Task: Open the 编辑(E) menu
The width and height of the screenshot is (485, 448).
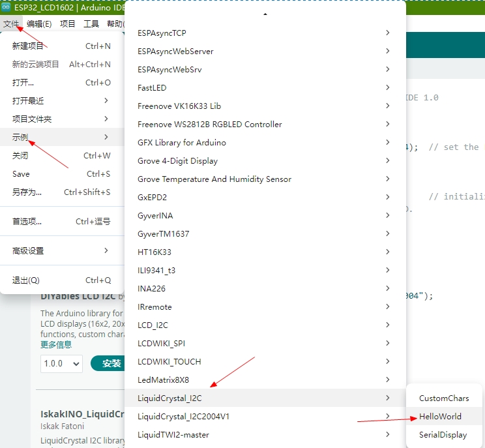Action: 39,24
